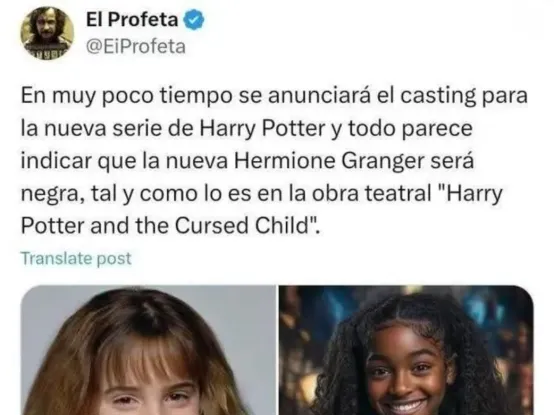The image size is (554, 416).
Task: Click the phrase todo parece in the post
Action: (x=411, y=129)
